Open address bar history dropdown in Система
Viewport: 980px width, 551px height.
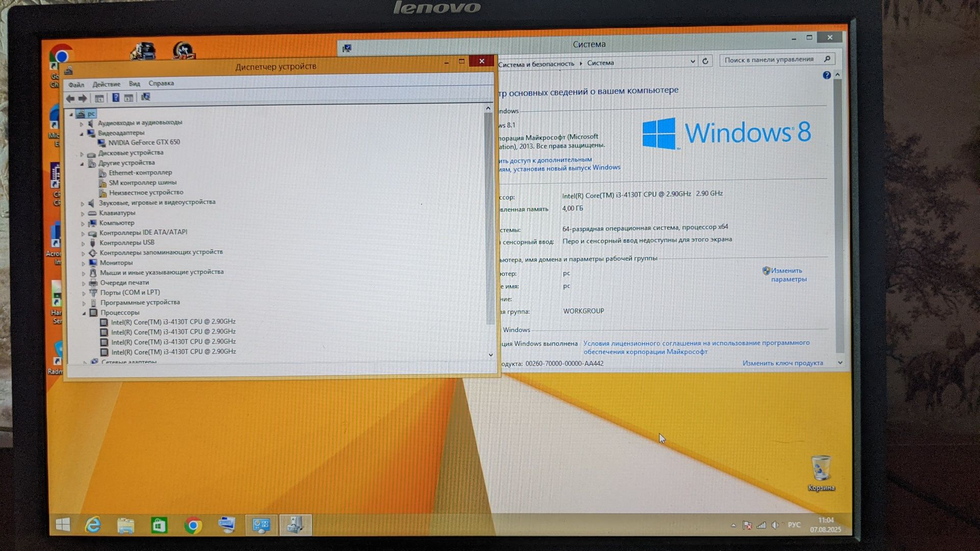click(693, 61)
